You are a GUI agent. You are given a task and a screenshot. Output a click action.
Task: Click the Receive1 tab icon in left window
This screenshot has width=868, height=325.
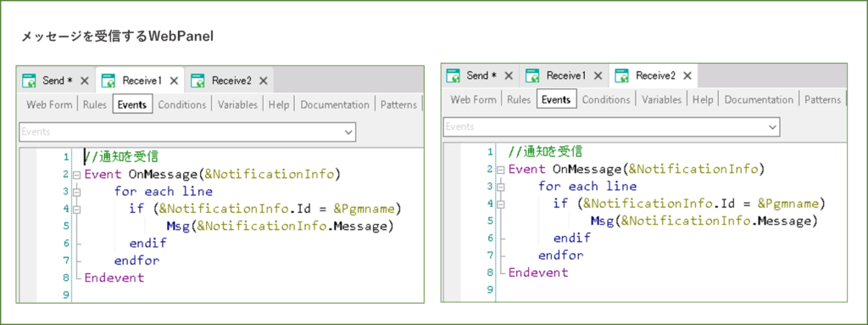tap(108, 81)
